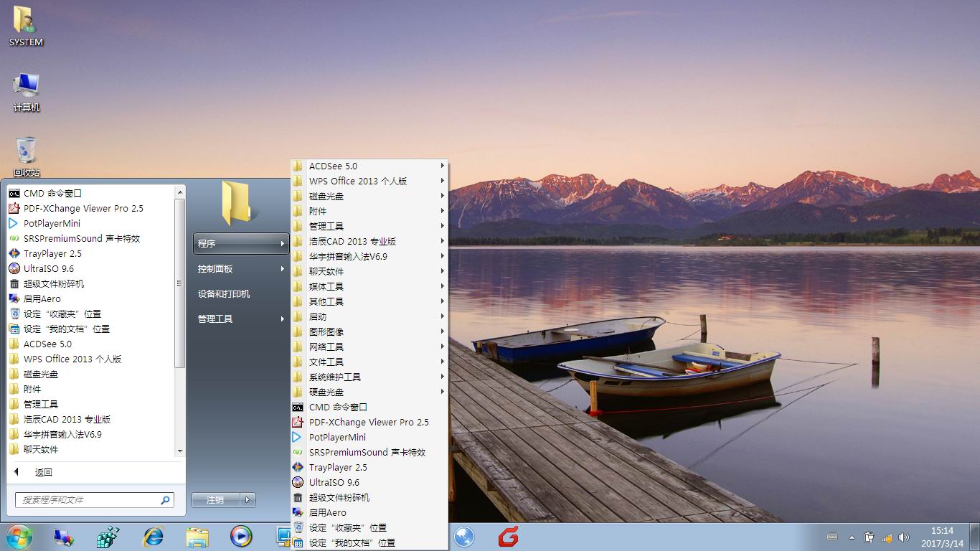This screenshot has height=551, width=980.
Task: Open the 聊天软件 folder in left list
Action: point(90,449)
